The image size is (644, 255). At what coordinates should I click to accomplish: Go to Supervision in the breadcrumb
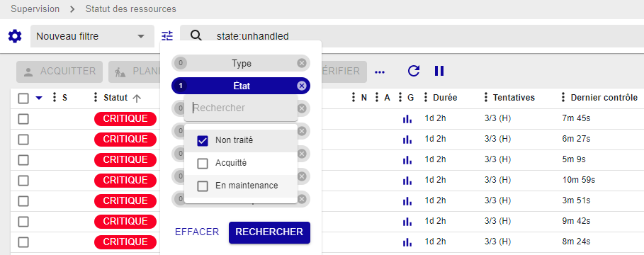(x=35, y=8)
